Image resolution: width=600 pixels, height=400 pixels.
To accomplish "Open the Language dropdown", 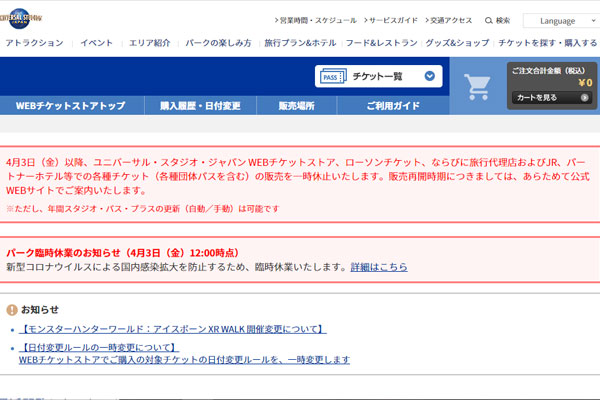I will point(561,21).
